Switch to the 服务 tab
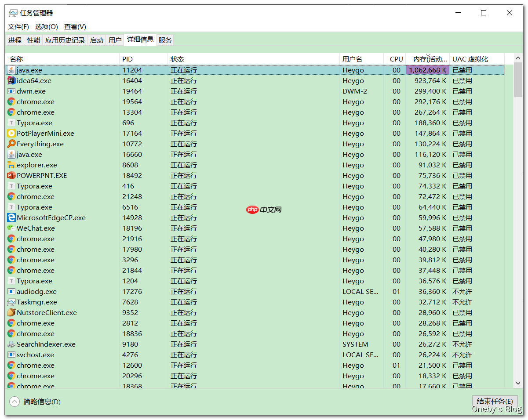 pyautogui.click(x=164, y=40)
